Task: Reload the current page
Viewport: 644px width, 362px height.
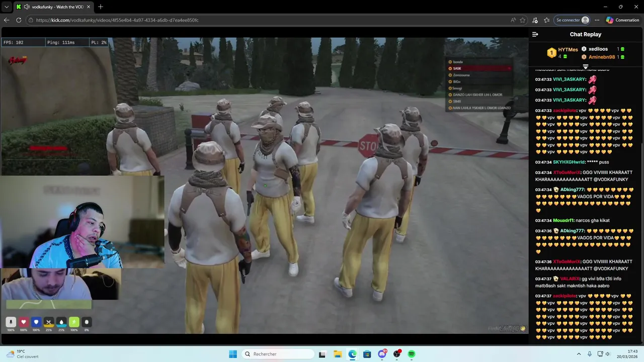Action: click(x=19, y=20)
